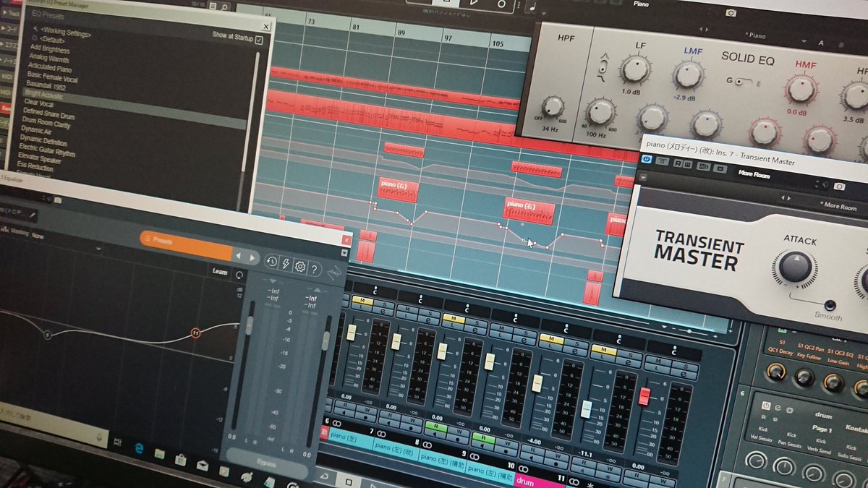The height and width of the screenshot is (488, 868).
Task: Go to previous preset in equalizer plugin
Action: coord(239,257)
